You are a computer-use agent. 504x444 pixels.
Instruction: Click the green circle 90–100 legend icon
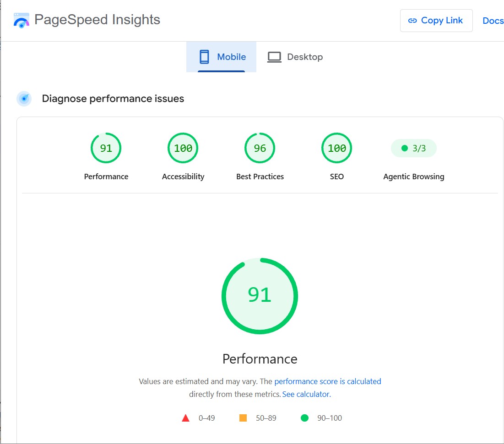[x=304, y=418]
